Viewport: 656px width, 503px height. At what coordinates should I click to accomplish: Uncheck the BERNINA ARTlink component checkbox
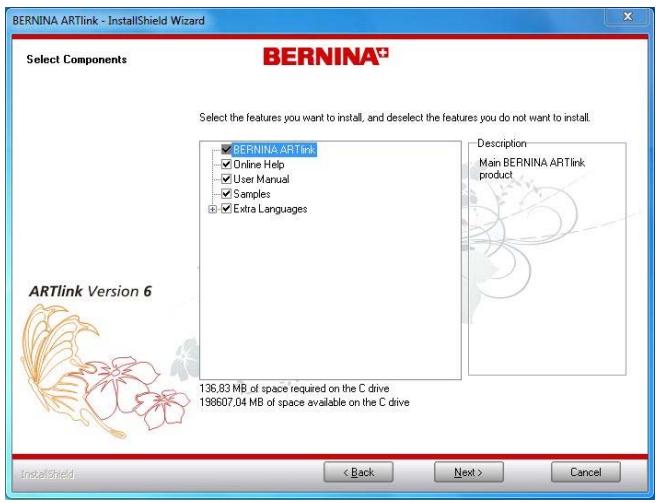coord(226,149)
